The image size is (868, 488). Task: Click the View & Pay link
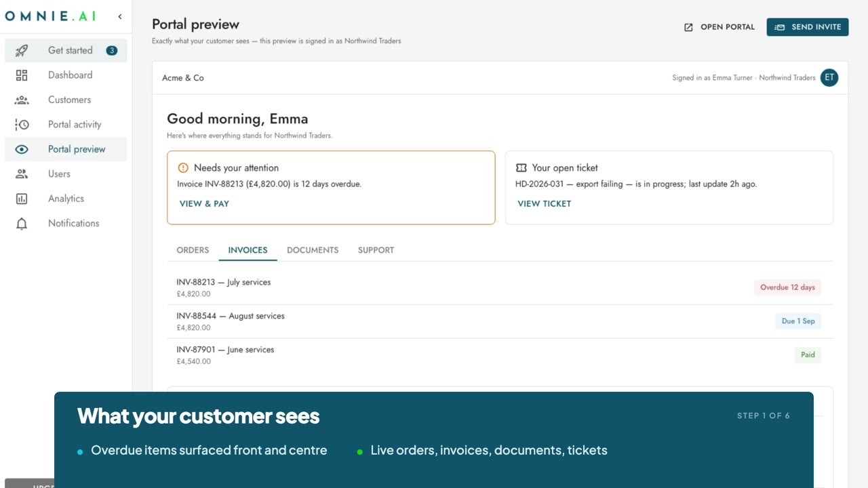(204, 203)
